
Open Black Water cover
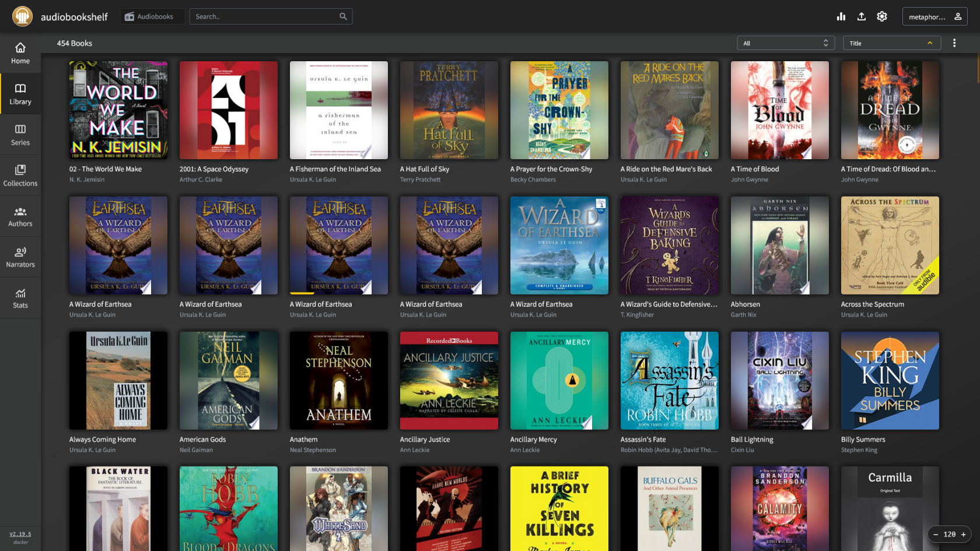pyautogui.click(x=118, y=508)
